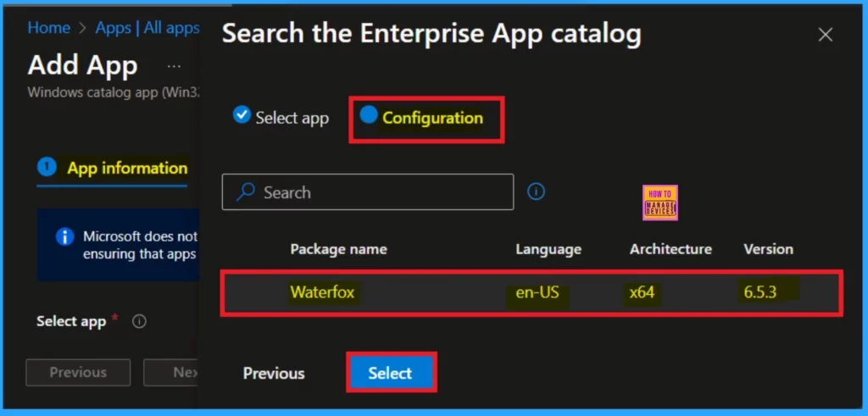Click version 6.5.3 cell

(760, 292)
